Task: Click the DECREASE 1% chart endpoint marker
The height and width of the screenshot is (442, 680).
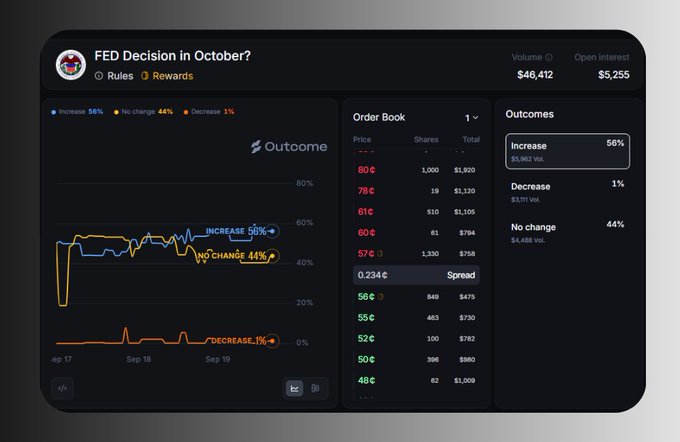Action: 272,341
